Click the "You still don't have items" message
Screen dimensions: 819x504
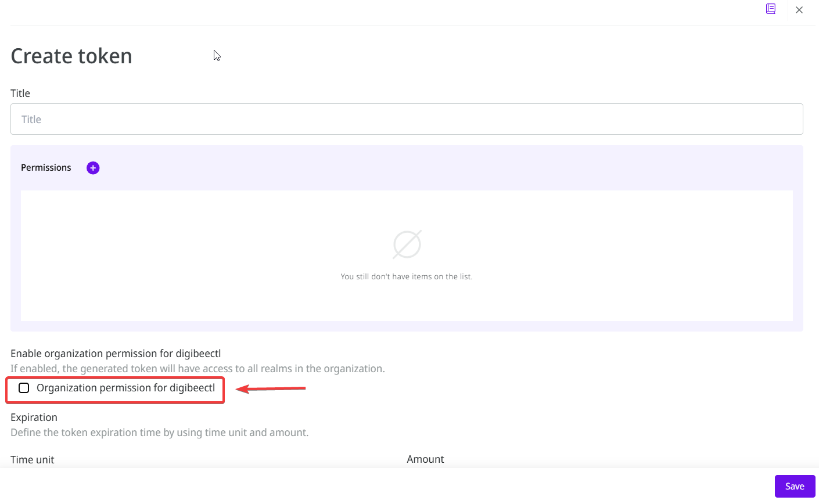coord(407,277)
